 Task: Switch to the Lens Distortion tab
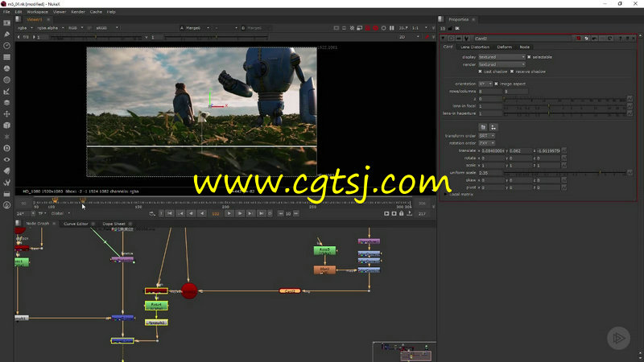[x=475, y=47]
